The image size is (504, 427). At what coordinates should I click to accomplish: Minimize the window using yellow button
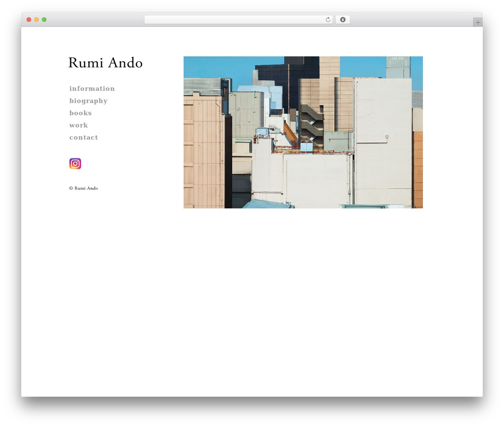36,20
